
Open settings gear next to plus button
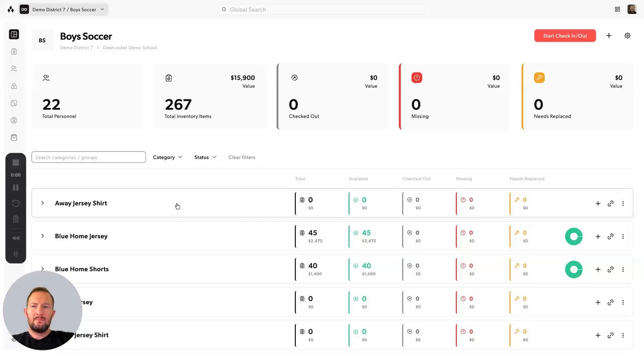627,36
